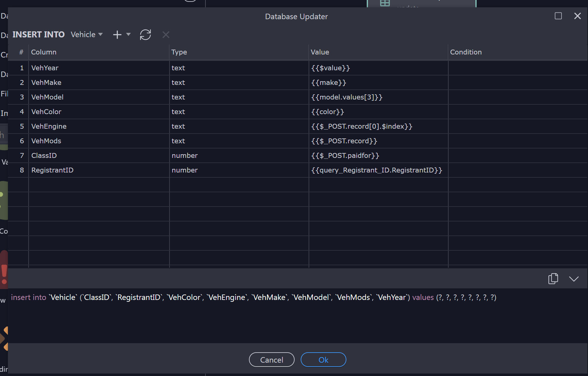Select the VehModel column cell
The height and width of the screenshot is (376, 588).
99,97
